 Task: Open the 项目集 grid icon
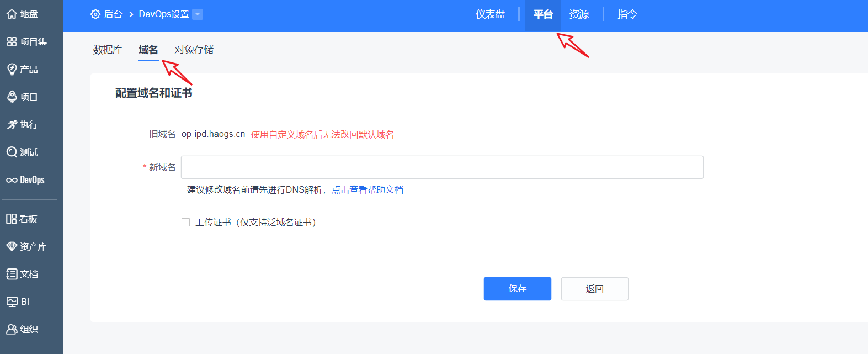[12, 42]
